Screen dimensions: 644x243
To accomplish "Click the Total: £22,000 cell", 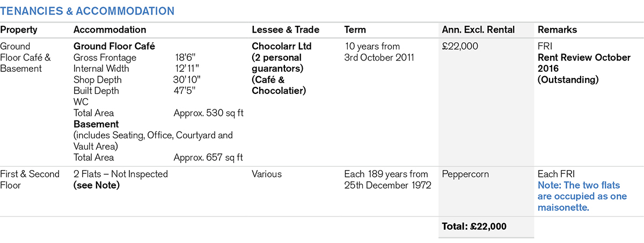I will coord(474,226).
